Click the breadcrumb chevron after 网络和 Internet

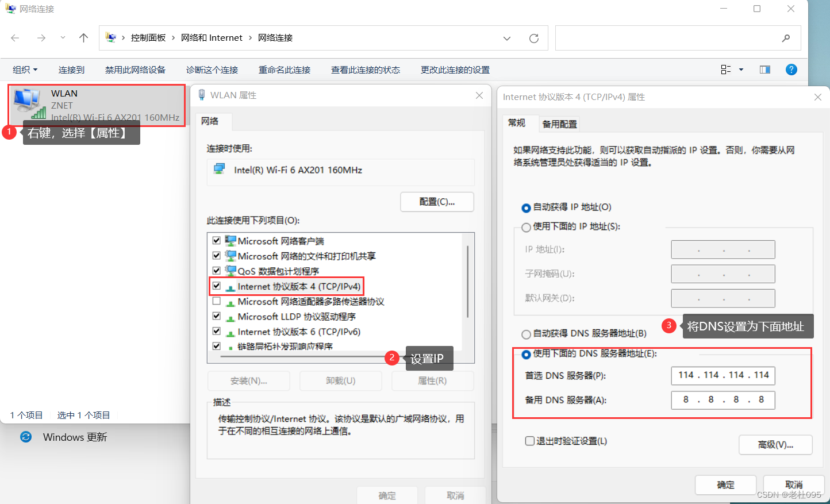pyautogui.click(x=250, y=38)
